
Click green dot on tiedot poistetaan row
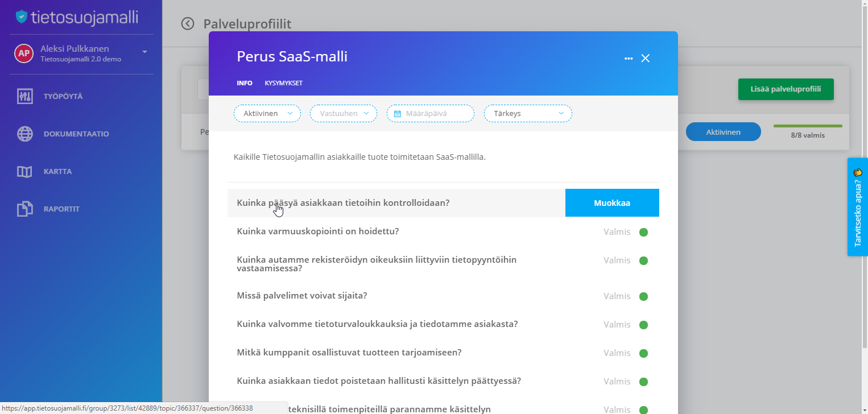click(x=644, y=382)
